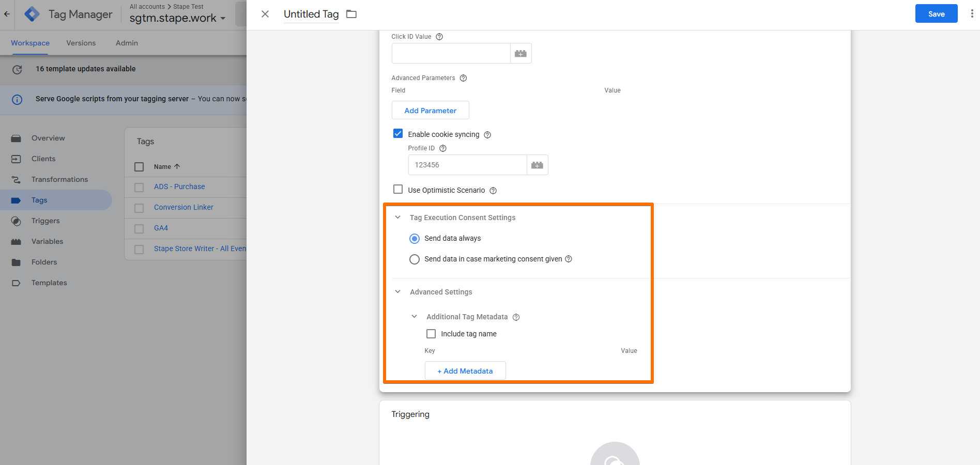Click the info icon on tagging server notice
This screenshot has height=465, width=980.
tap(17, 100)
